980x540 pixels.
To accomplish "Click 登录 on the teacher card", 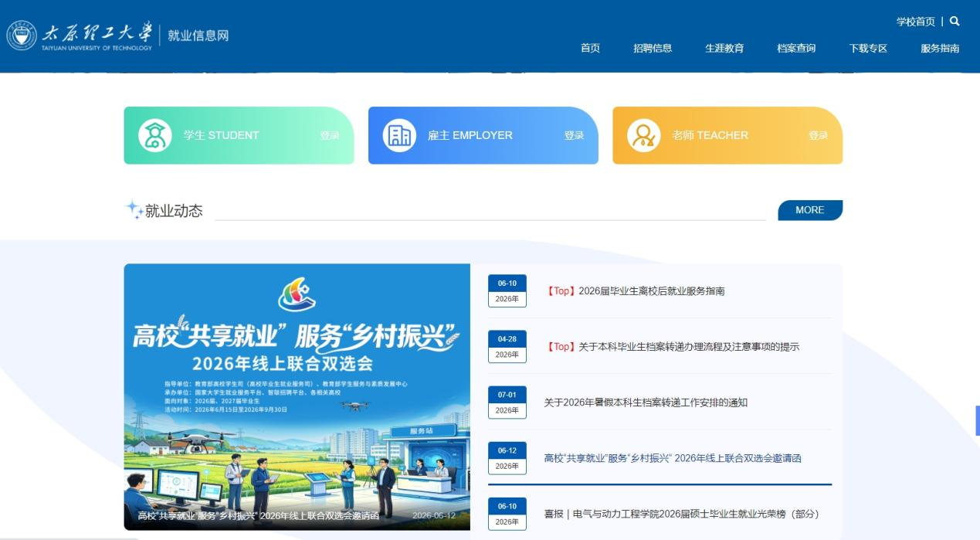I will [x=819, y=135].
